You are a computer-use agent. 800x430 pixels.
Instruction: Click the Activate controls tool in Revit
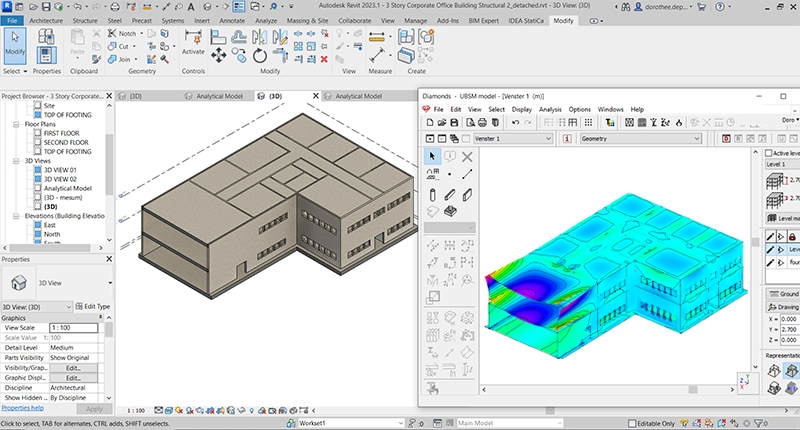193,43
